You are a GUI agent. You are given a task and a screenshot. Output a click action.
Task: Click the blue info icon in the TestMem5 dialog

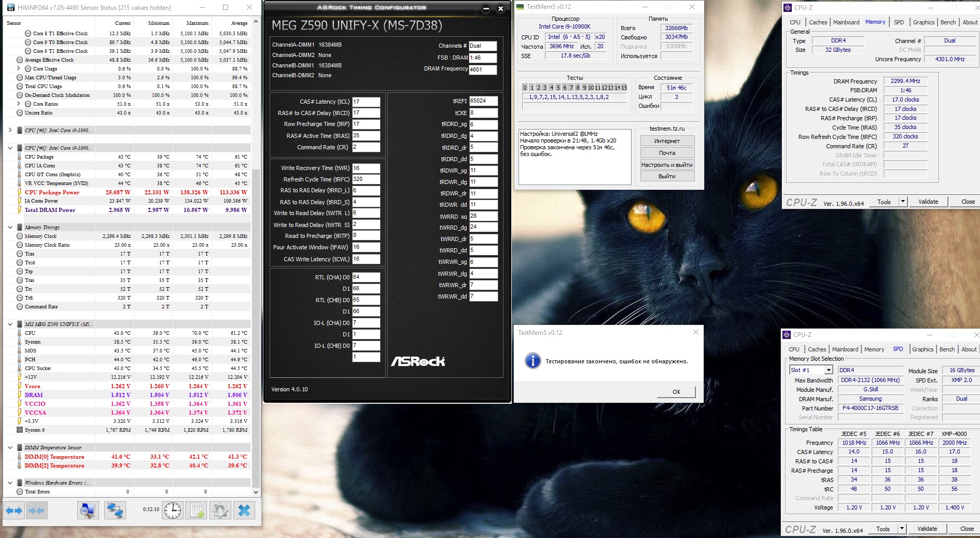tap(533, 361)
